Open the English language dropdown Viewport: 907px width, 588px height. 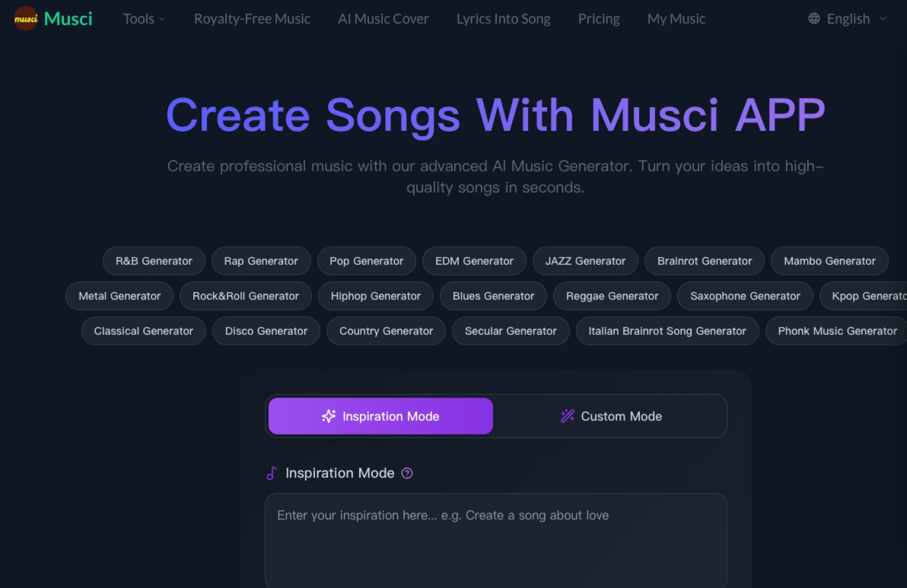[848, 19]
